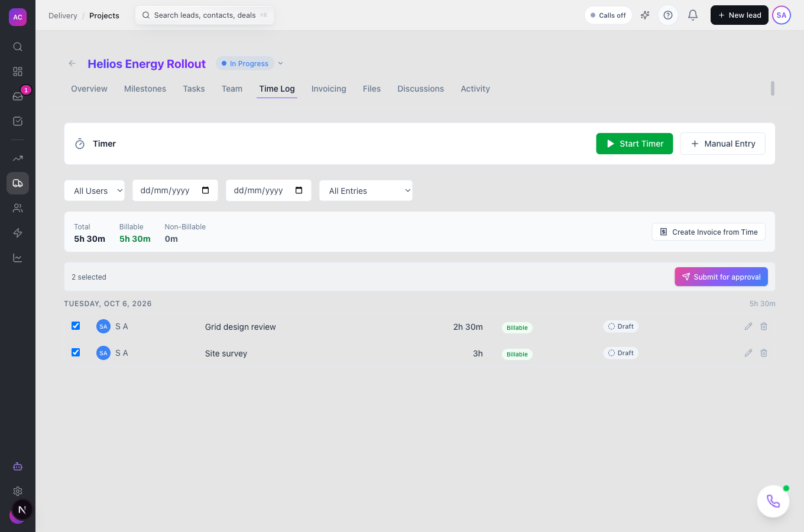The height and width of the screenshot is (532, 804).
Task: Go back using the left arrow beside project title
Action: coord(72,63)
